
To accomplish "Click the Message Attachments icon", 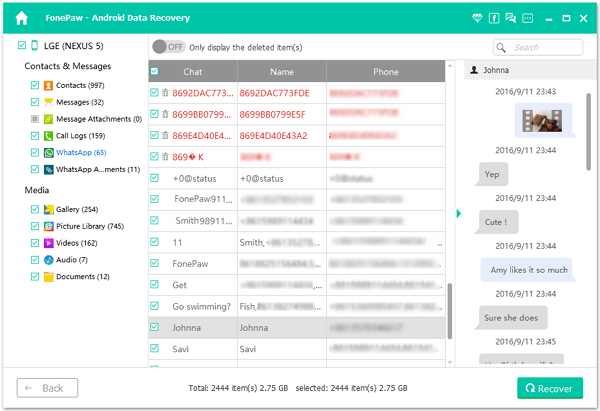I will point(48,119).
